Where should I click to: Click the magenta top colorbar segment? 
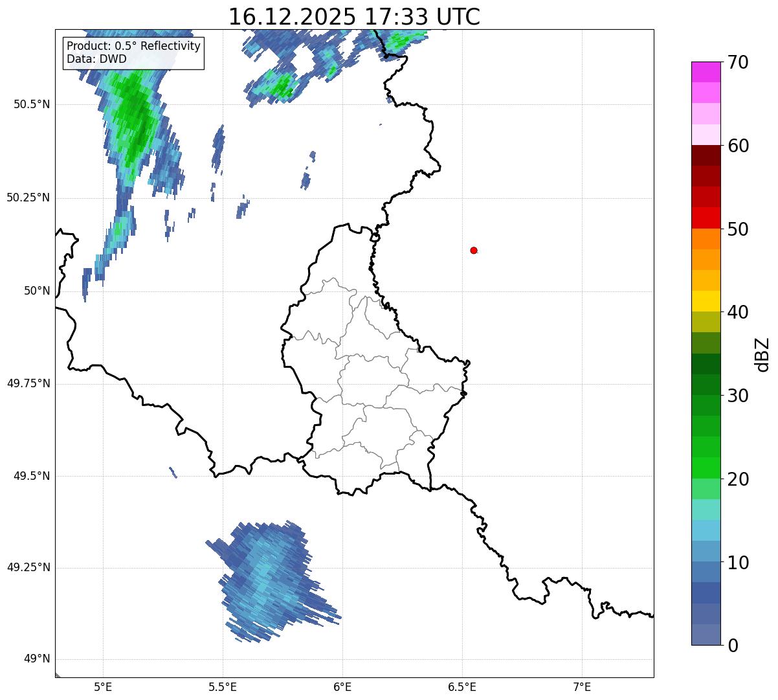(706, 72)
